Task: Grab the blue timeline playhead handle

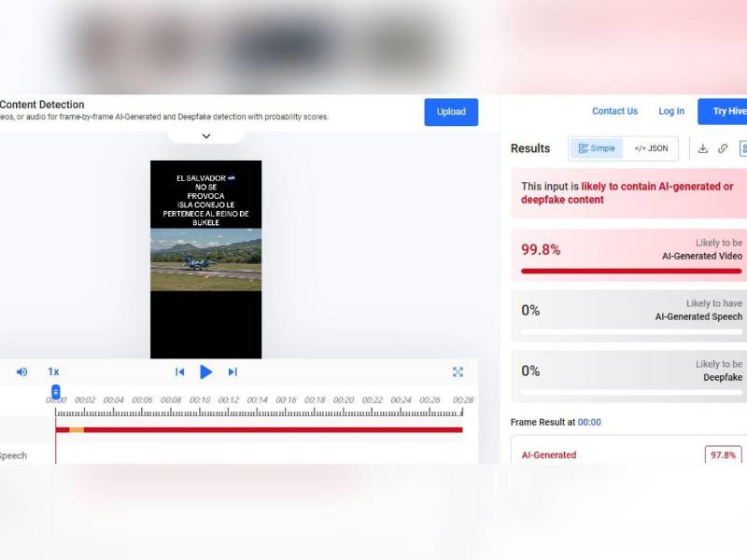Action: [56, 392]
